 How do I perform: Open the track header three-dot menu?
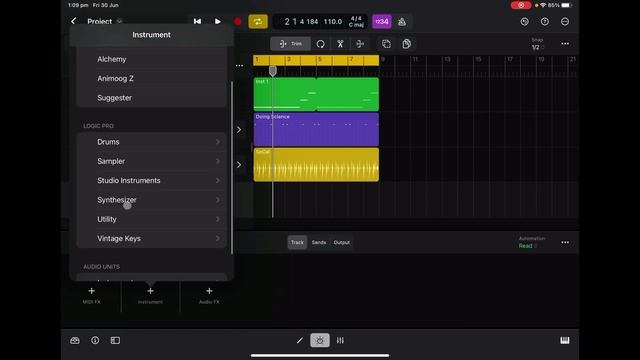click(x=239, y=65)
